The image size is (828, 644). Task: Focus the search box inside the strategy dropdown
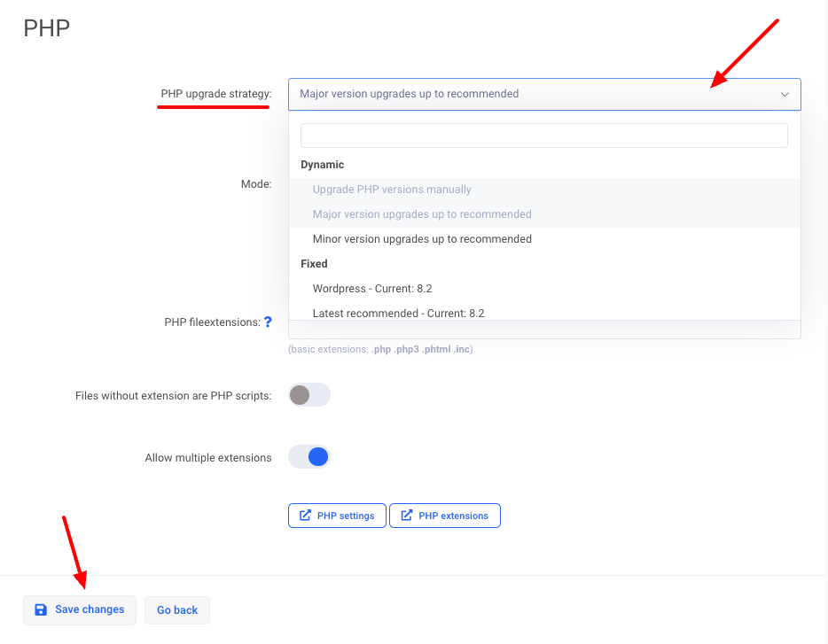click(543, 136)
